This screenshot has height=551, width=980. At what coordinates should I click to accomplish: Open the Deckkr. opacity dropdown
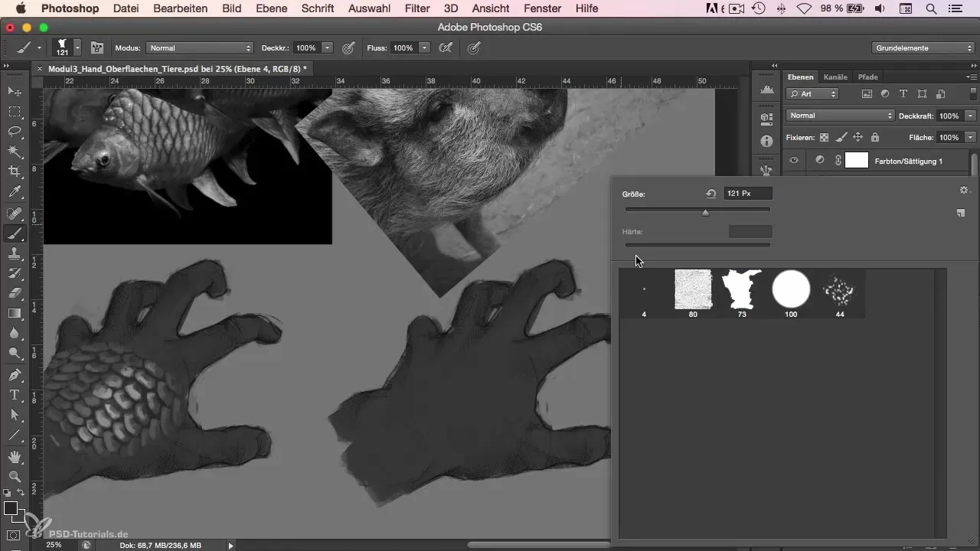click(328, 47)
